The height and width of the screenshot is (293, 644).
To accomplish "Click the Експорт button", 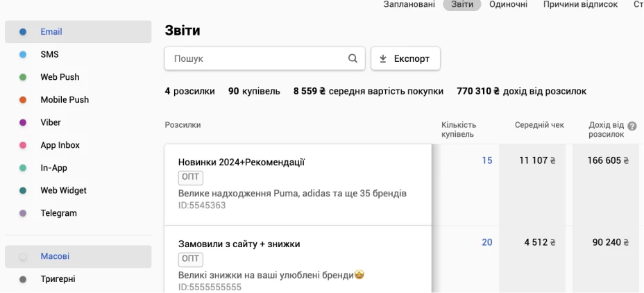I will point(405,59).
